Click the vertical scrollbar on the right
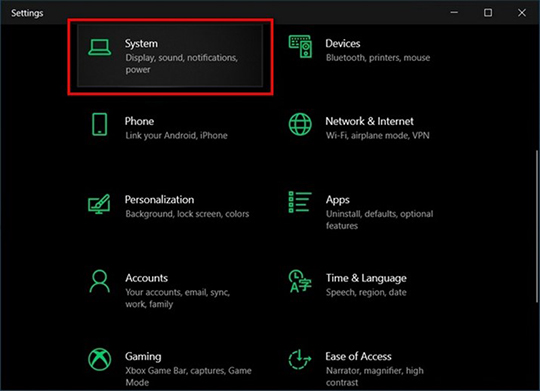Screen dimensions: 540x391 point(536,226)
